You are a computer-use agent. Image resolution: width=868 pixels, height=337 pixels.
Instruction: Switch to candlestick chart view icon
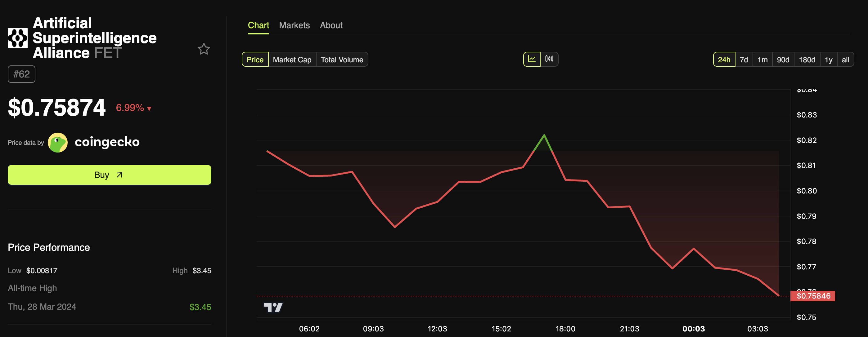point(549,59)
